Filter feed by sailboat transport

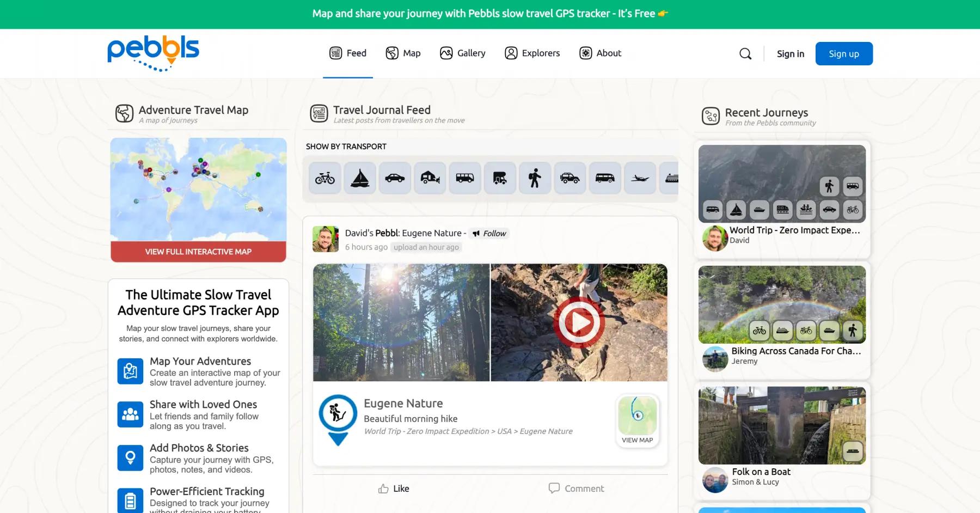360,178
